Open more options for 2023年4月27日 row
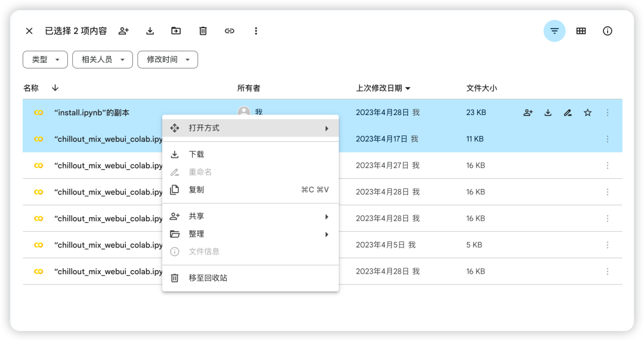644x341 pixels. (x=608, y=166)
